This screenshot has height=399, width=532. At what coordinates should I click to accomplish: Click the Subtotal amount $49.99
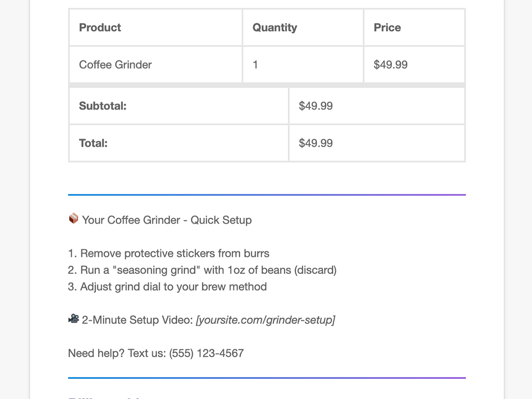click(x=316, y=106)
